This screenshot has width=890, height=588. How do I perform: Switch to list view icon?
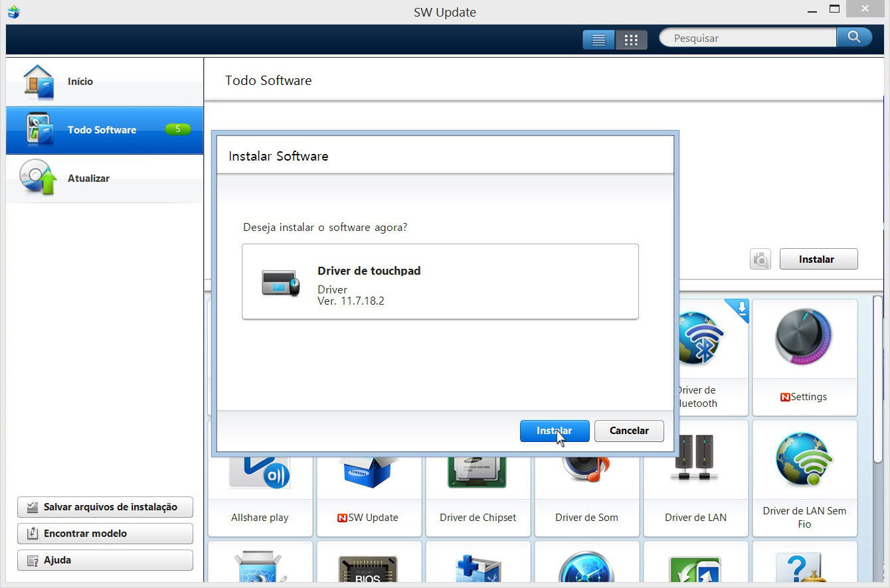pyautogui.click(x=598, y=39)
